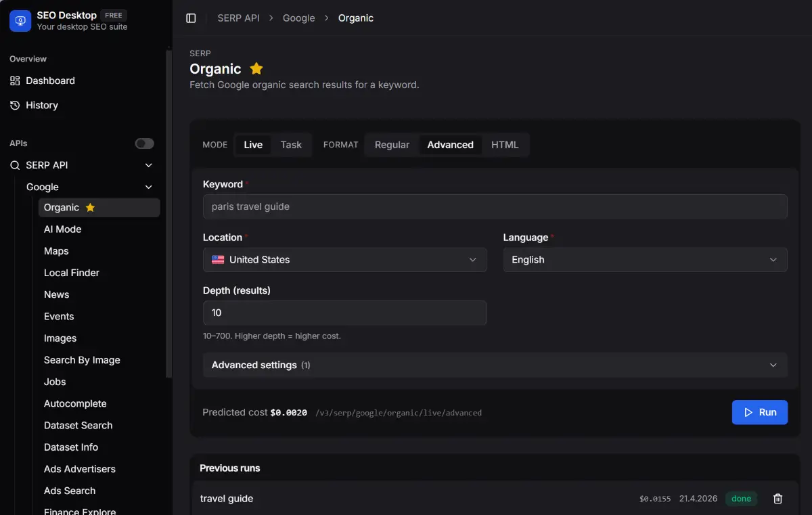Click the star beside the Organic heading
The width and height of the screenshot is (812, 515).
[256, 68]
